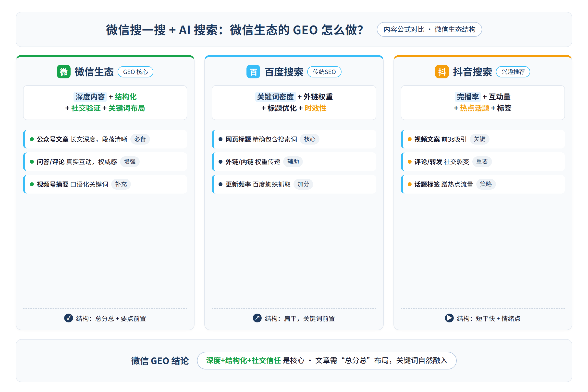Screen dimensions: 588x392
Task: Click the 重要 tag on 评论/转发 row
Action: pos(482,161)
